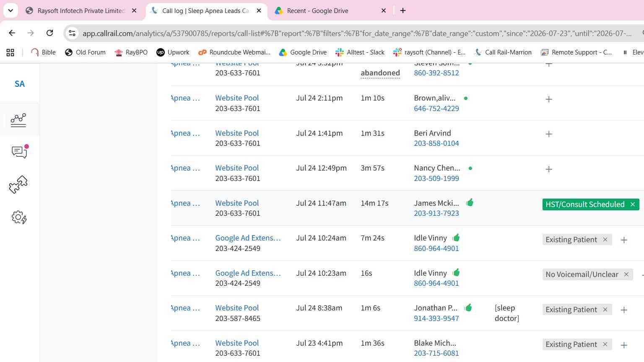Screen dimensions: 644x362
Task: Open Google Ad Extens source at 10:24am
Action: [248, 238]
